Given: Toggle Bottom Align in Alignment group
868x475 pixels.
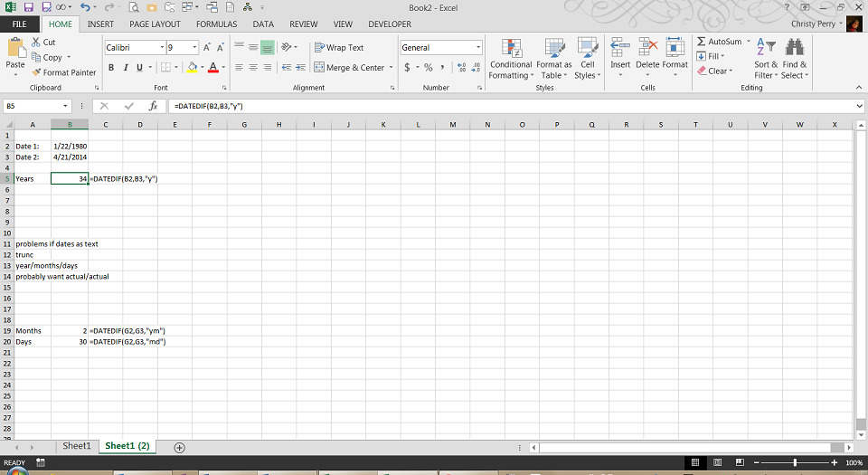Looking at the screenshot, I should pyautogui.click(x=267, y=48).
